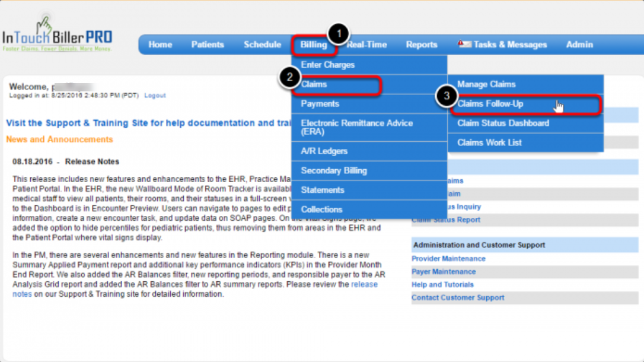Click the Logout link
This screenshot has height=362, width=644.
(x=155, y=96)
